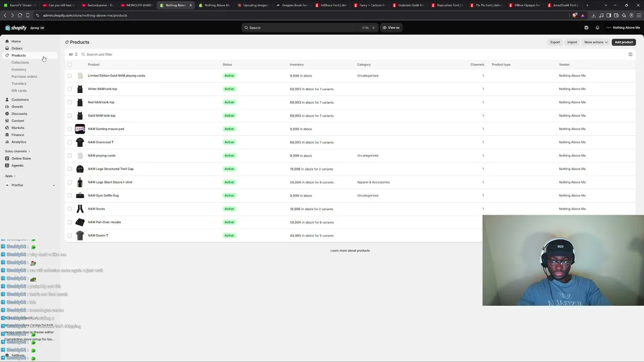Follow the Learn more about products link

tap(350, 250)
